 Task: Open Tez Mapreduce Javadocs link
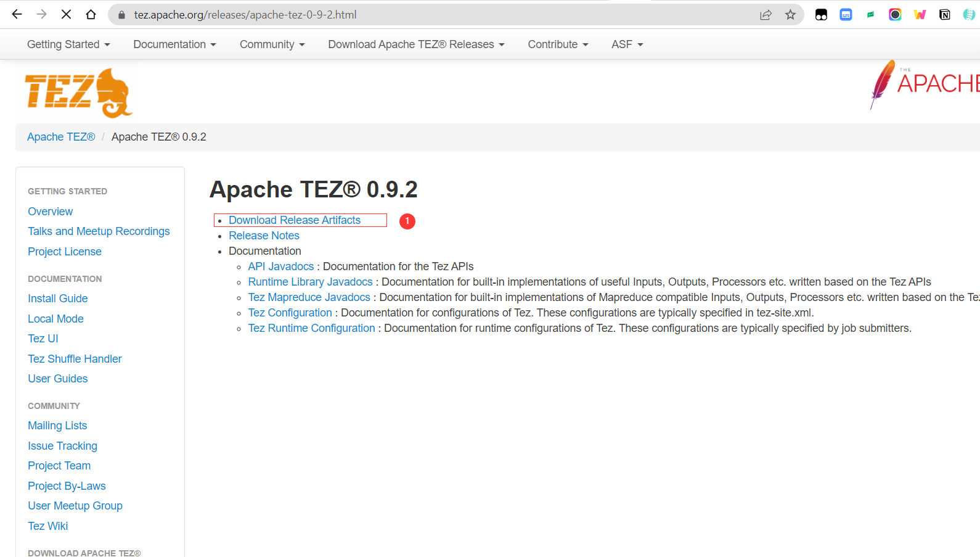pos(309,297)
